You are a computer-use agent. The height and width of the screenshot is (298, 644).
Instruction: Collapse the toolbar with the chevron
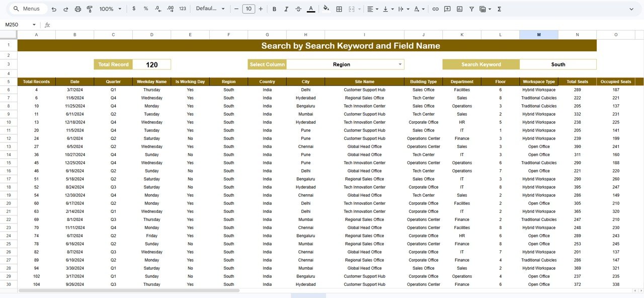click(632, 9)
